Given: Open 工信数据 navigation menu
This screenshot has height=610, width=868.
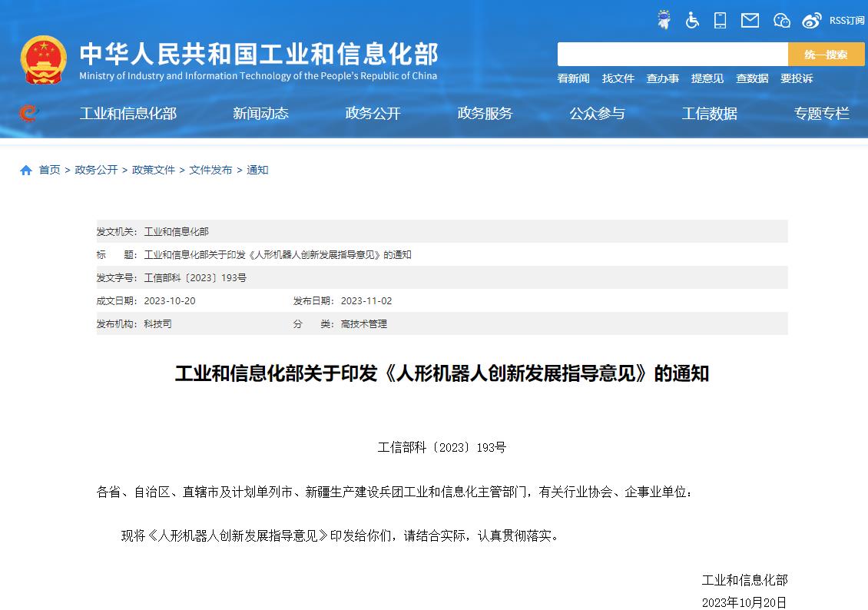Looking at the screenshot, I should pyautogui.click(x=709, y=114).
